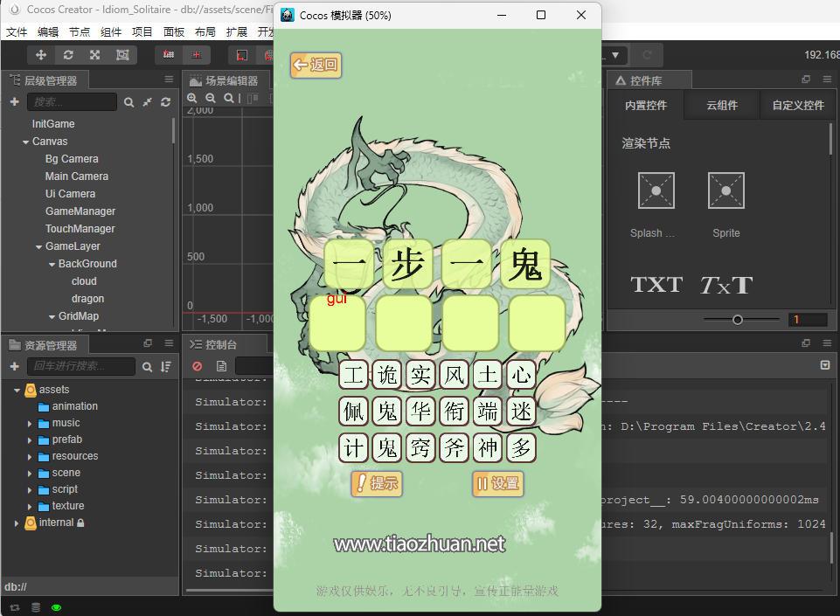
Task: Select the dragon node
Action: tap(88, 299)
